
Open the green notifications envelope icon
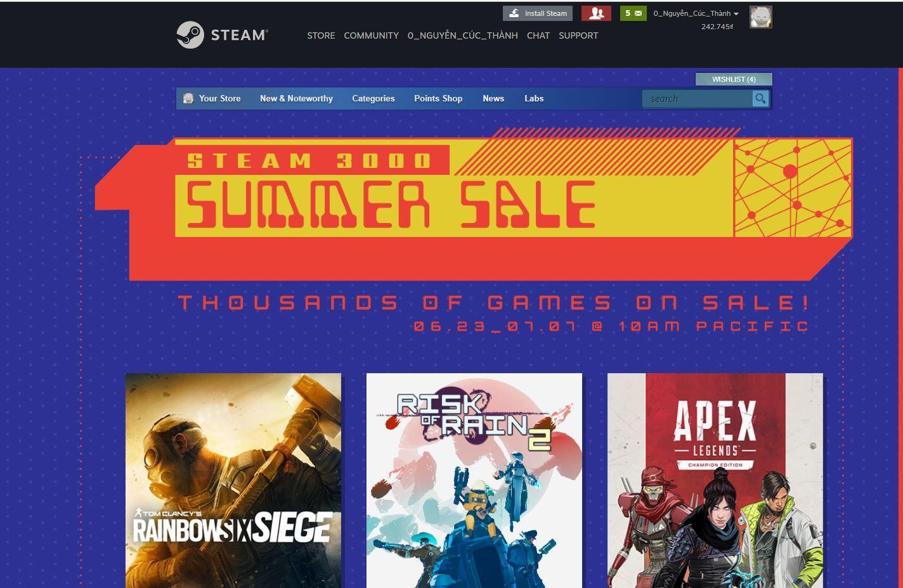coord(633,13)
